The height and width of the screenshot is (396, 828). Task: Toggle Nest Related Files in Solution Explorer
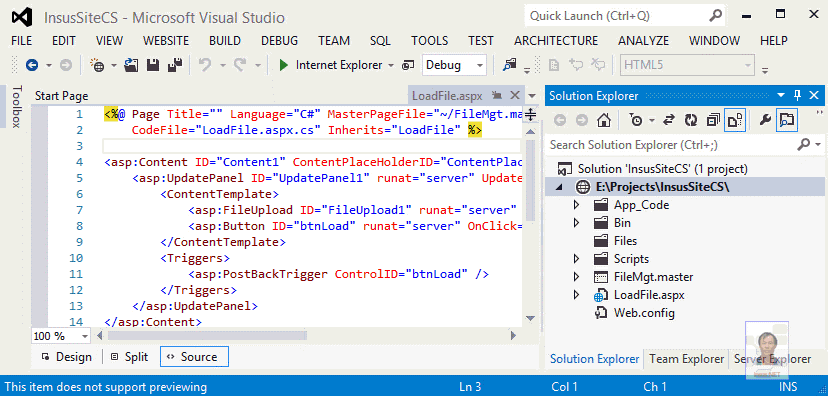(x=736, y=120)
